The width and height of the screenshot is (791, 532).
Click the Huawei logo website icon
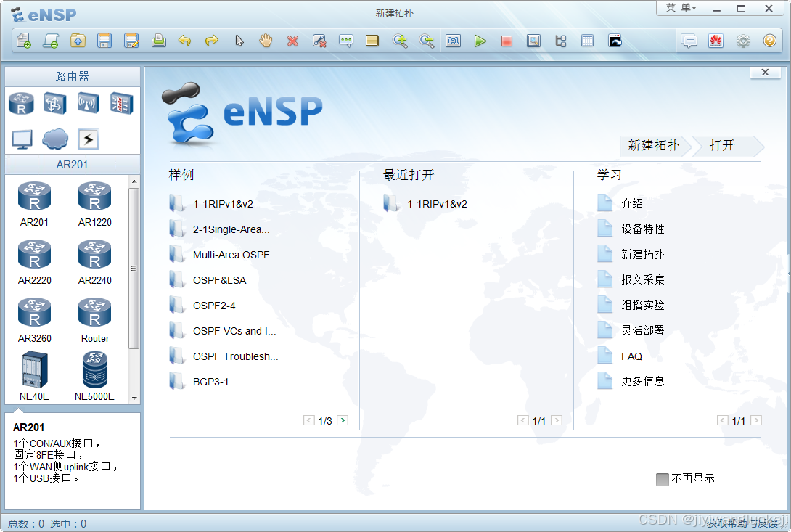tap(716, 41)
